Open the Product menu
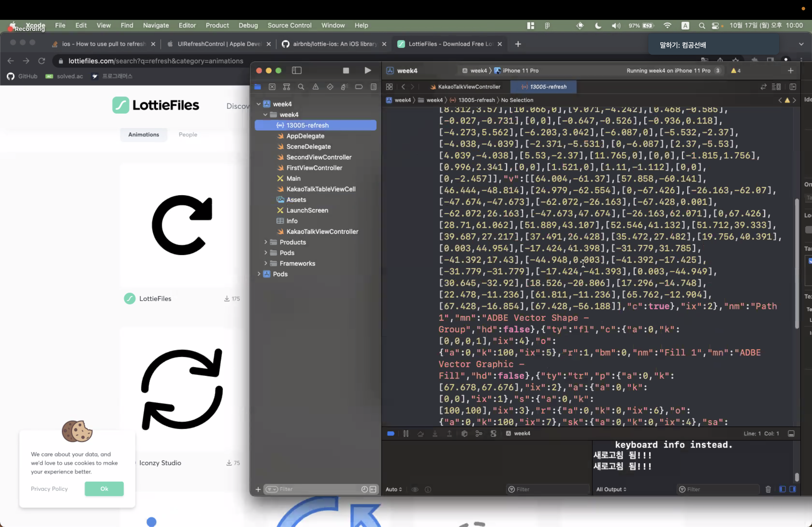Viewport: 812px width, 527px height. click(217, 25)
